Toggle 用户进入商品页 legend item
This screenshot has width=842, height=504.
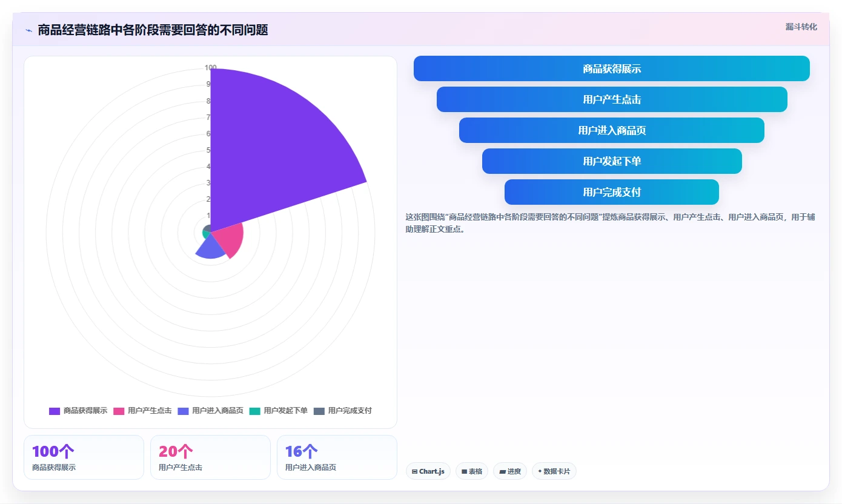210,411
